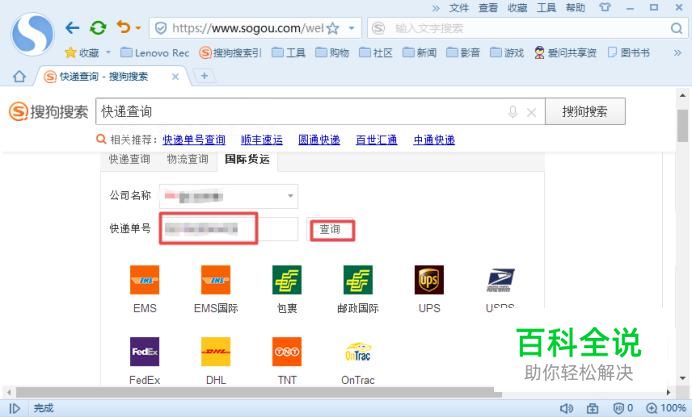Click the security shield in address bar
The width and height of the screenshot is (692, 417).
pos(161,29)
